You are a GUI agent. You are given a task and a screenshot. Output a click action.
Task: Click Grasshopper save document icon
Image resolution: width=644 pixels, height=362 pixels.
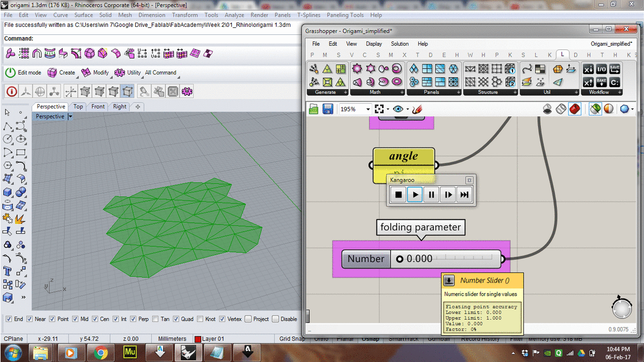click(x=327, y=109)
